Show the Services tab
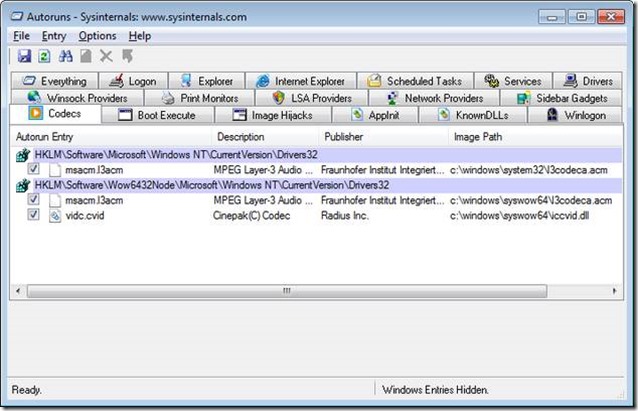Image resolution: width=638 pixels, height=411 pixels. pos(513,81)
